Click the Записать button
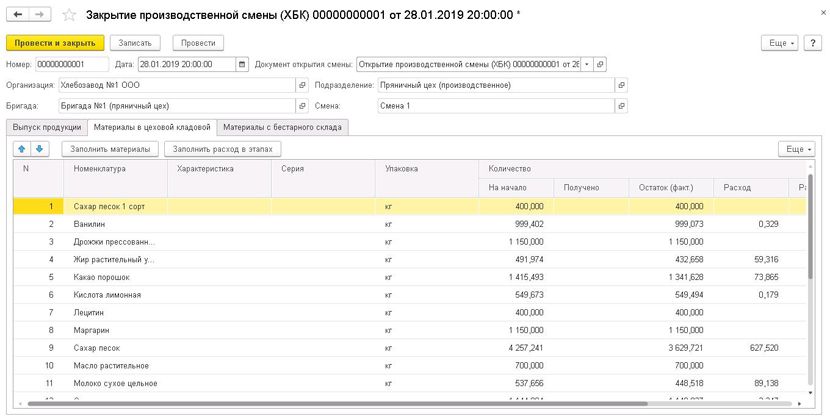Image resolution: width=830 pixels, height=419 pixels. [x=135, y=43]
